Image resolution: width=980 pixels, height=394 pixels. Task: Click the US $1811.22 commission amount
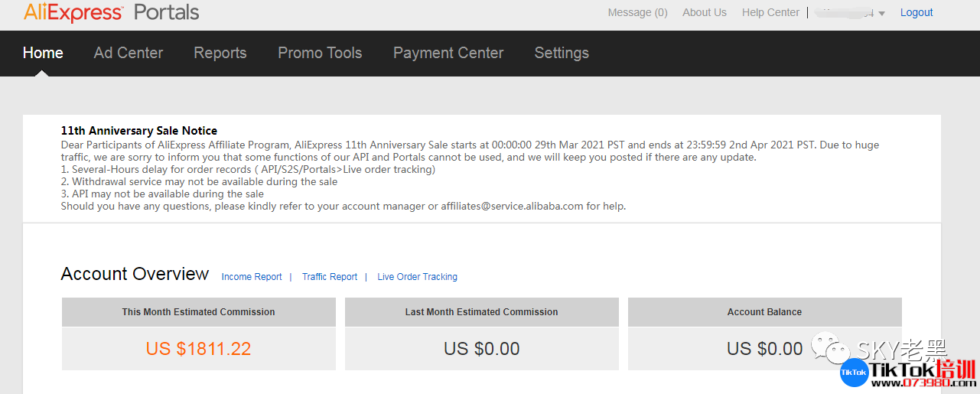(x=198, y=349)
